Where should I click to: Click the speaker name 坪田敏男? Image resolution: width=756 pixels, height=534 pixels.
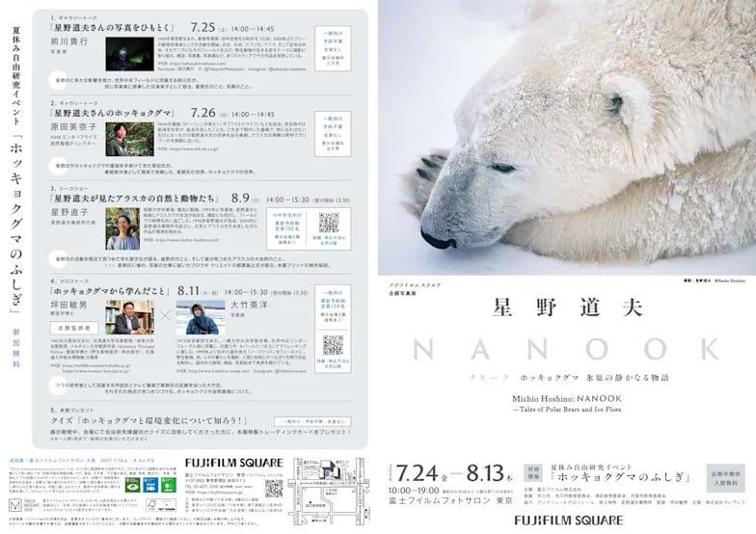69,305
